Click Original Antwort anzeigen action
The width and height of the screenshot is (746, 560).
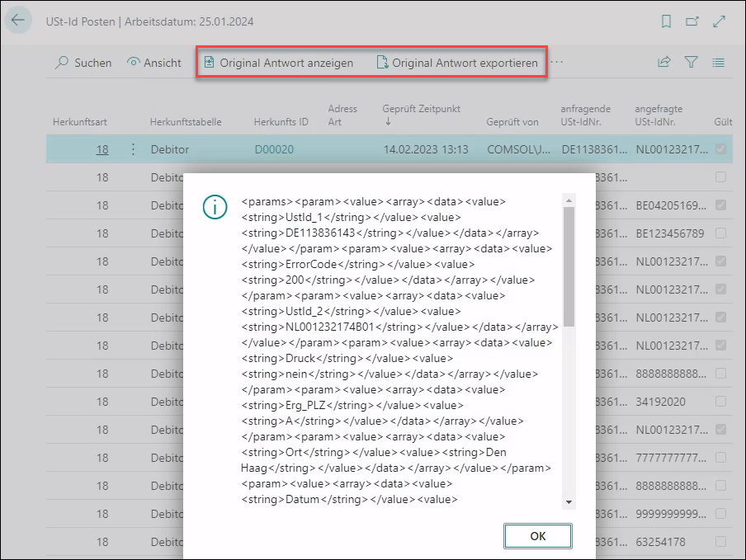click(x=278, y=63)
